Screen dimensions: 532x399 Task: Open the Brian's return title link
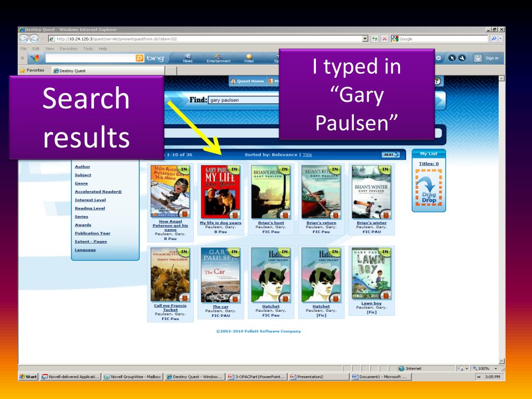pyautogui.click(x=321, y=223)
